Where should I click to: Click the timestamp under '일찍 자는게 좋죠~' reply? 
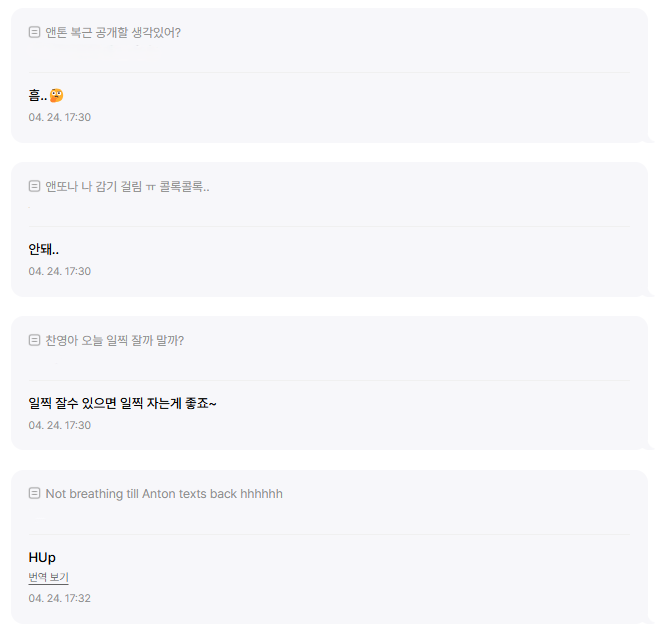tap(59, 425)
